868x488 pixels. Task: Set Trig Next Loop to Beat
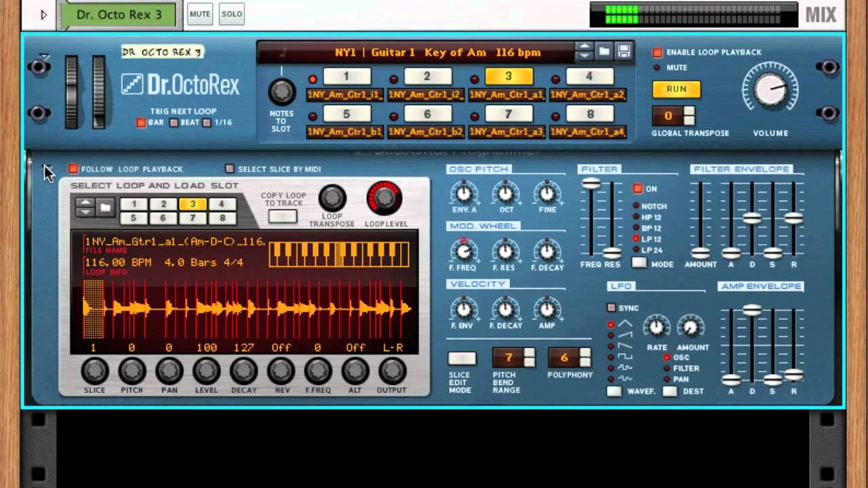174,123
